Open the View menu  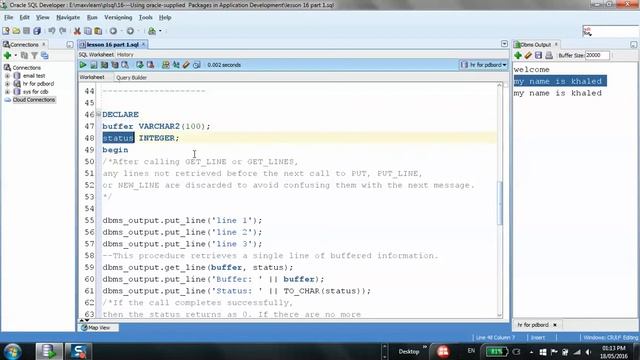pos(42,18)
